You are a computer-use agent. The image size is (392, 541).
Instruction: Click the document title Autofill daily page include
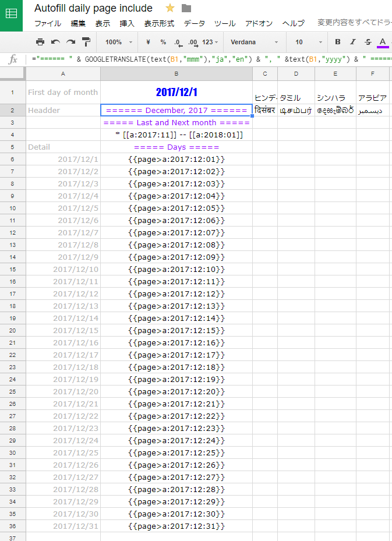point(93,8)
